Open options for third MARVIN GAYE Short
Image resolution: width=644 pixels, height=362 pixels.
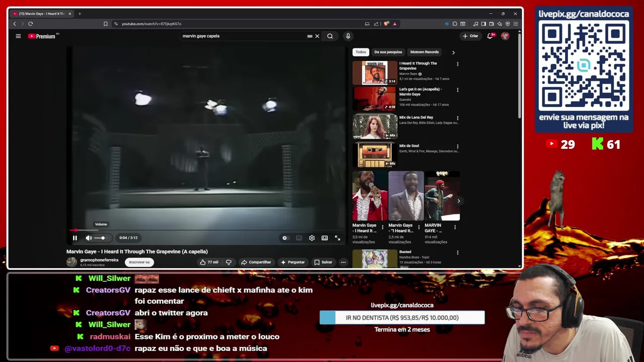pos(455,227)
